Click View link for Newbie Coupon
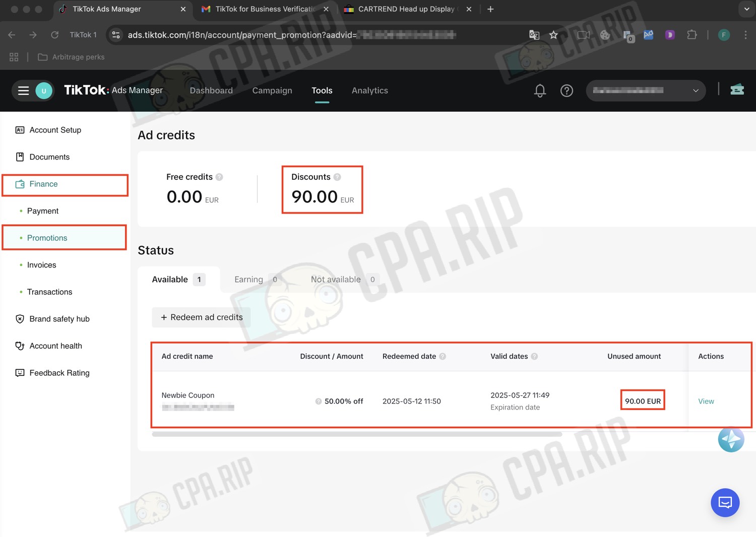The width and height of the screenshot is (756, 537). [x=706, y=401]
